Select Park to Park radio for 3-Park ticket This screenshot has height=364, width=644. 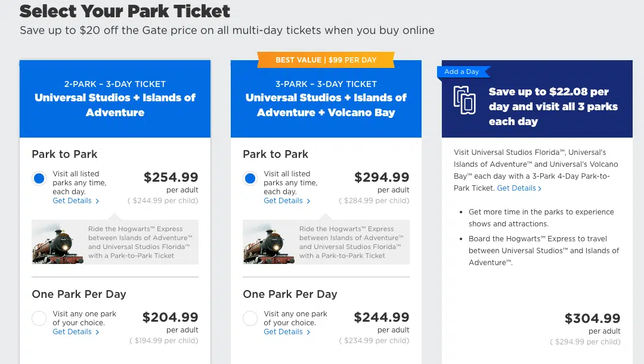coord(250,178)
